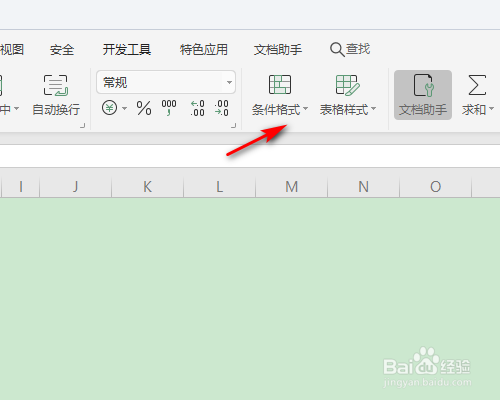Select column I header
This screenshot has width=500, height=400.
point(21,187)
